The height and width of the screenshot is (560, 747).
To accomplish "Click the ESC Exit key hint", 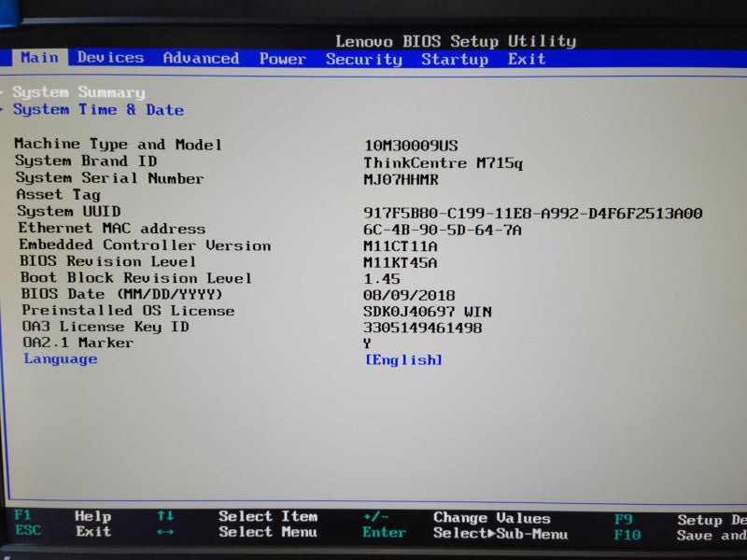I will [63, 530].
